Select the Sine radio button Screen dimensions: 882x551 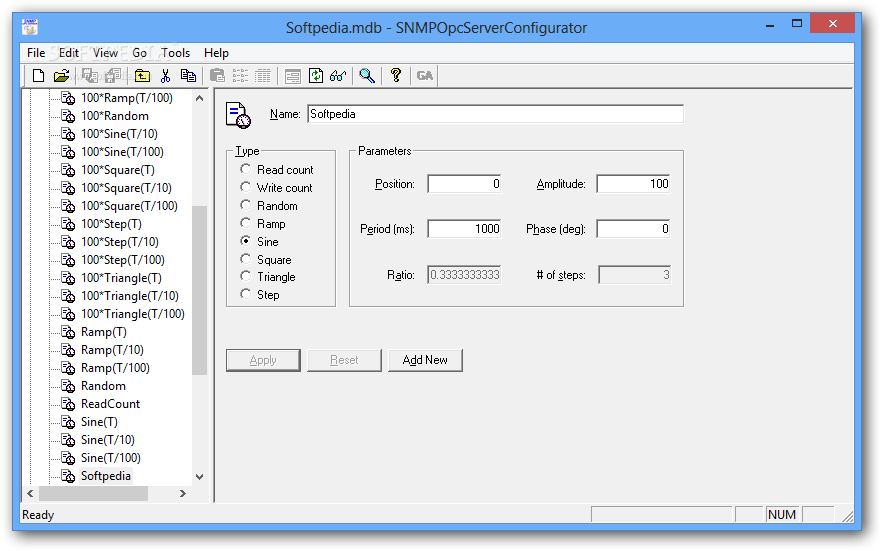click(x=245, y=241)
